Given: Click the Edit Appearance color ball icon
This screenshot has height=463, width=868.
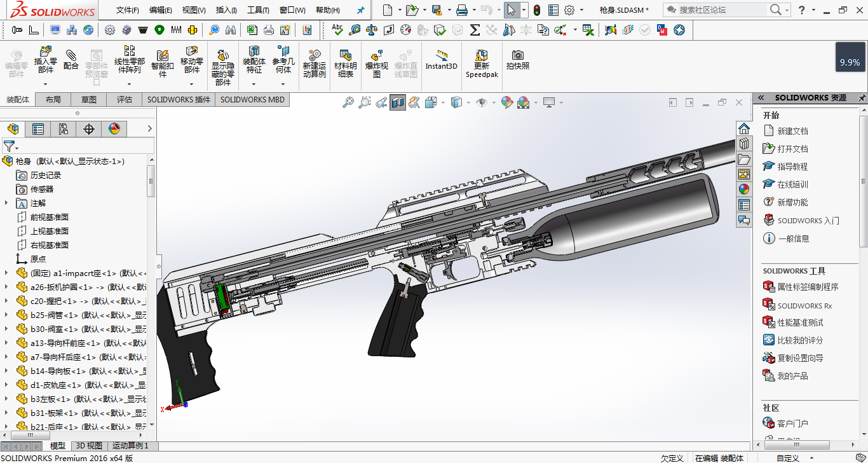Looking at the screenshot, I should 506,102.
